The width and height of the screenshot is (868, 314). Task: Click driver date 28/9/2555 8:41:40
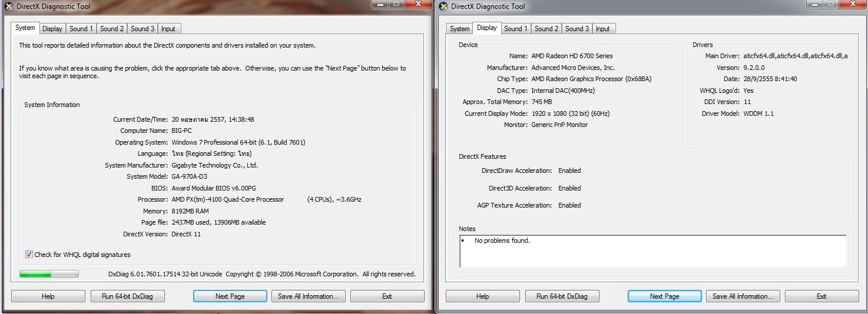(770, 79)
